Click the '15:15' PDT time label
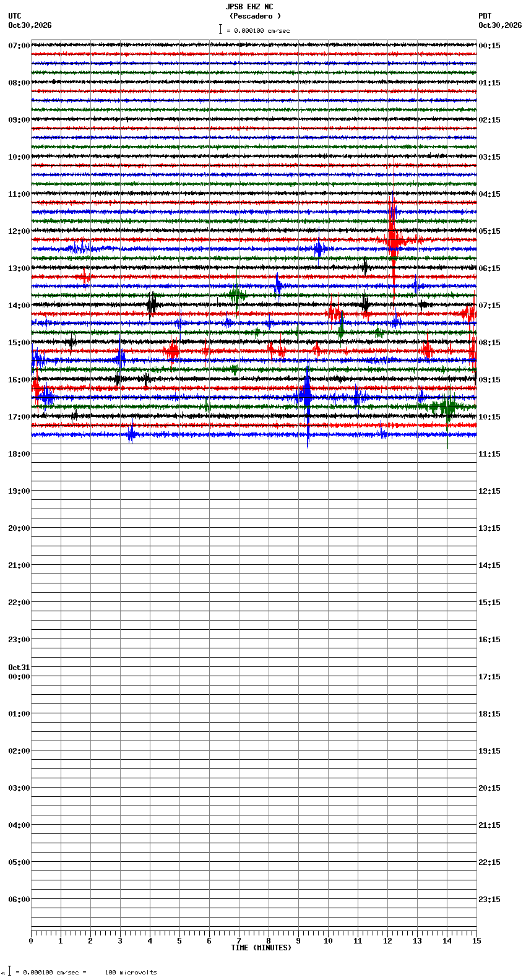The height and width of the screenshot is (980, 526). 489,603
